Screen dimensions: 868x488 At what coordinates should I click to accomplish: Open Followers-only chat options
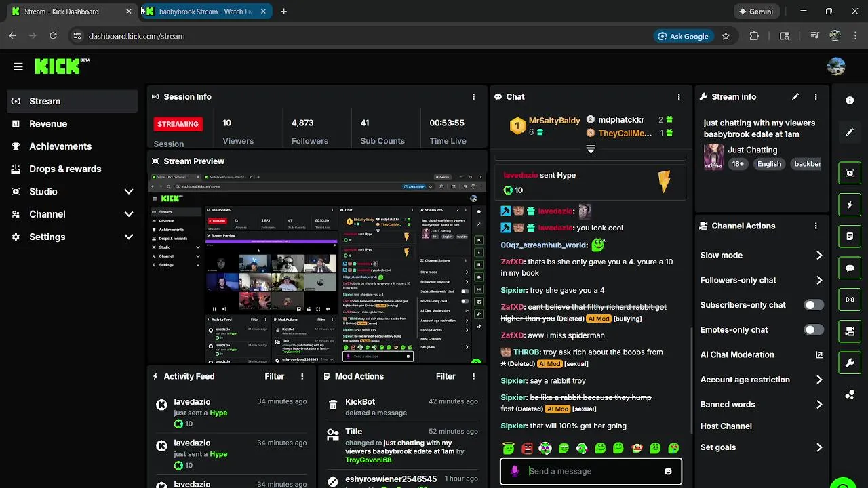762,280
